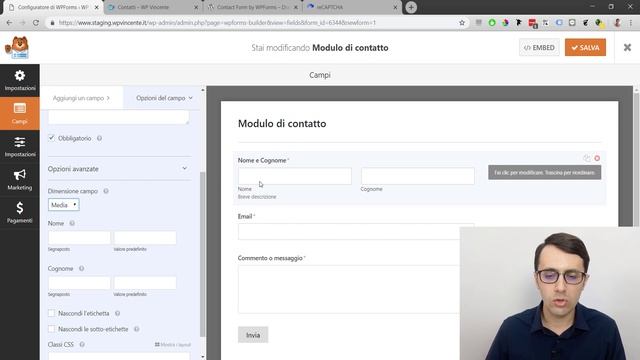This screenshot has height=360, width=640.
Task: Click the Nome preview input box
Action: tap(295, 176)
